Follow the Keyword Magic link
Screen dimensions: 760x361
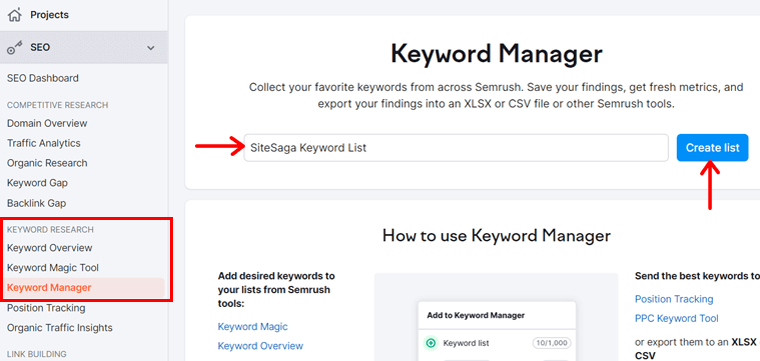253,326
